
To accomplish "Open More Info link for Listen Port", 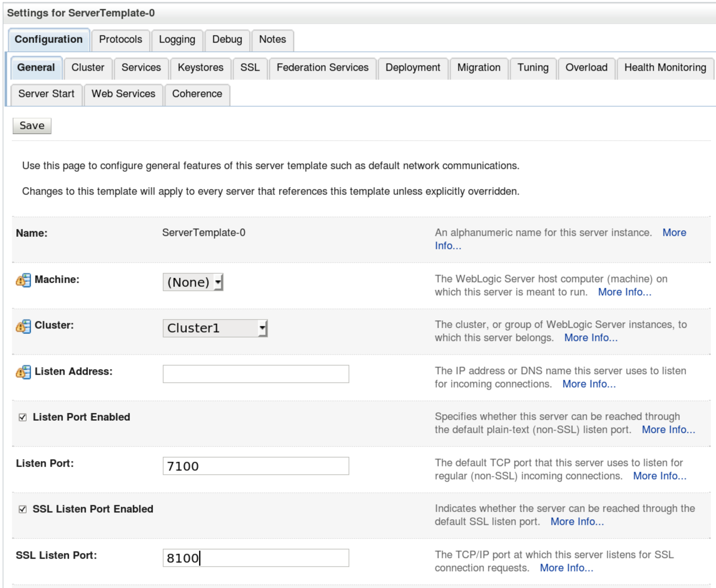I will (660, 476).
